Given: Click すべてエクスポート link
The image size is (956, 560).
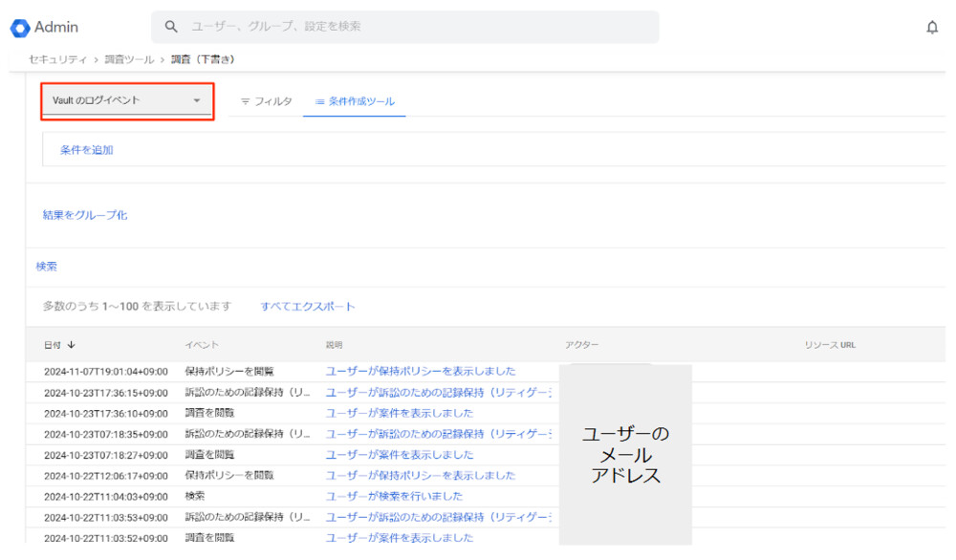Looking at the screenshot, I should point(308,307).
